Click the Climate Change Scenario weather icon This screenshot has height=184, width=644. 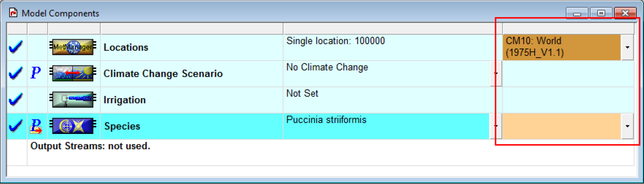point(73,73)
